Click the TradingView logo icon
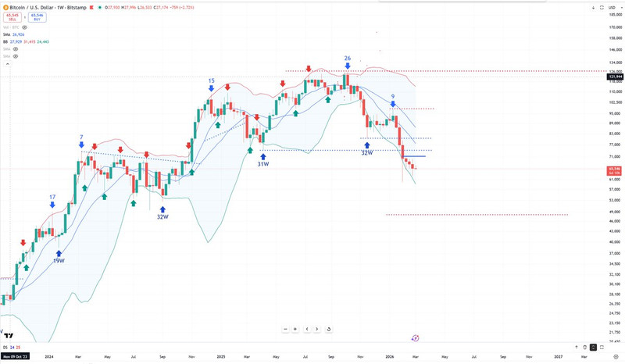The image size is (625, 364). (8, 336)
